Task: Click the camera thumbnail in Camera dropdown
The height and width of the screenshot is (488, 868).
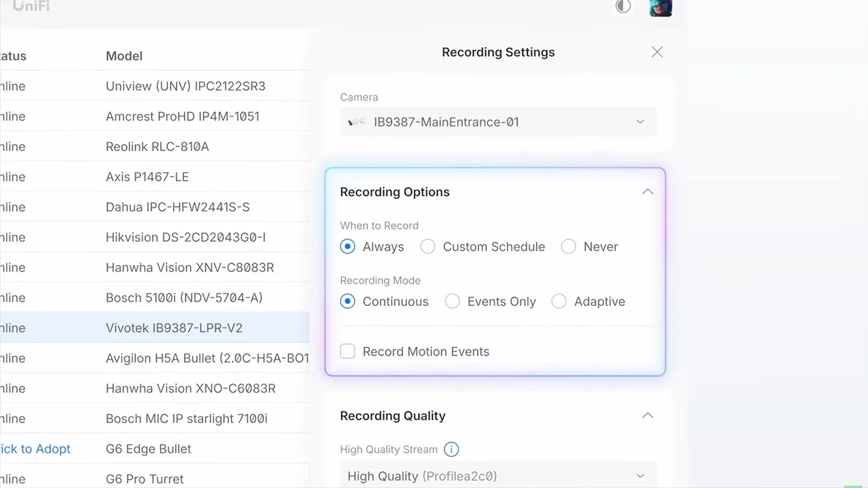Action: [357, 122]
